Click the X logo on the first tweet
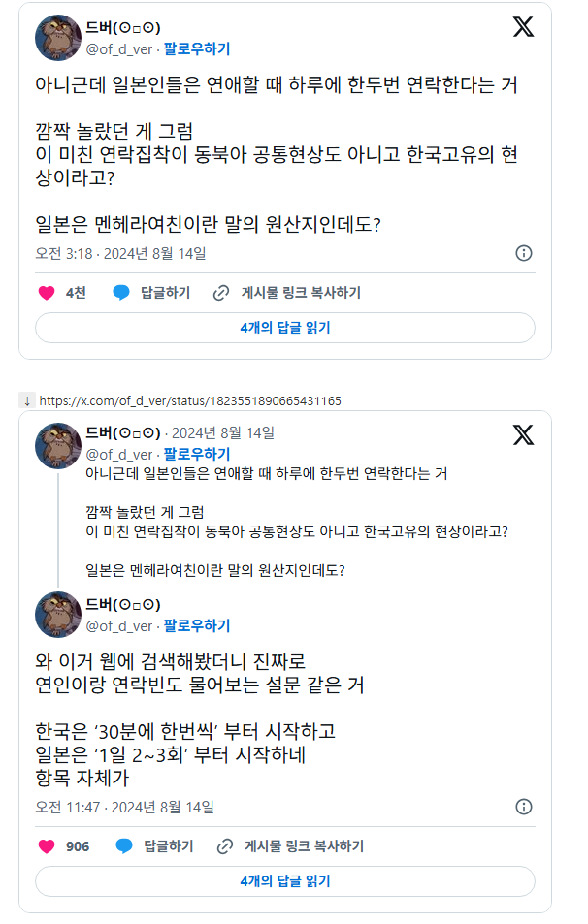 point(525,28)
